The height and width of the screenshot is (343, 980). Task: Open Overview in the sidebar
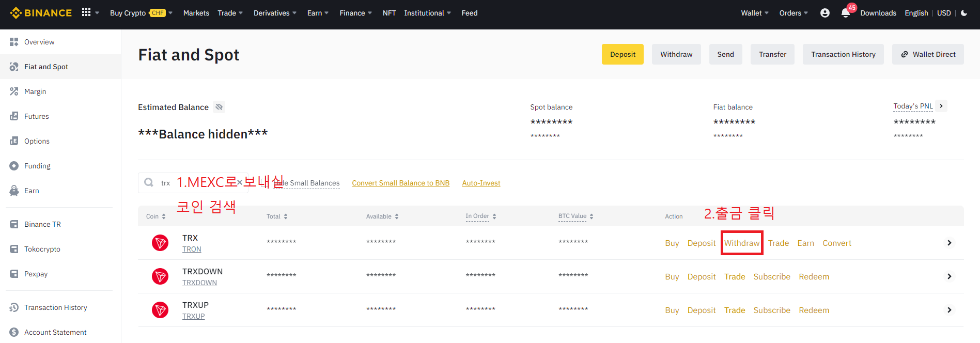pos(60,42)
